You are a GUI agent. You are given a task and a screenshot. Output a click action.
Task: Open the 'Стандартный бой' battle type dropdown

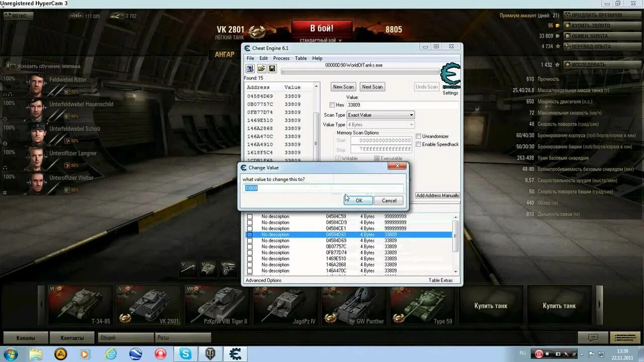point(321,40)
